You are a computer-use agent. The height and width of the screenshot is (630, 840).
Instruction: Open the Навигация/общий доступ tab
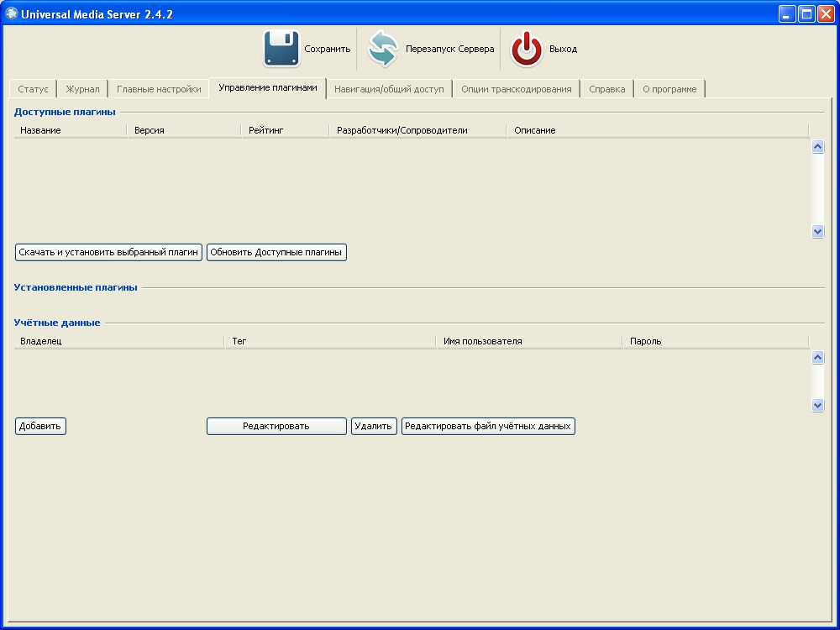[390, 89]
